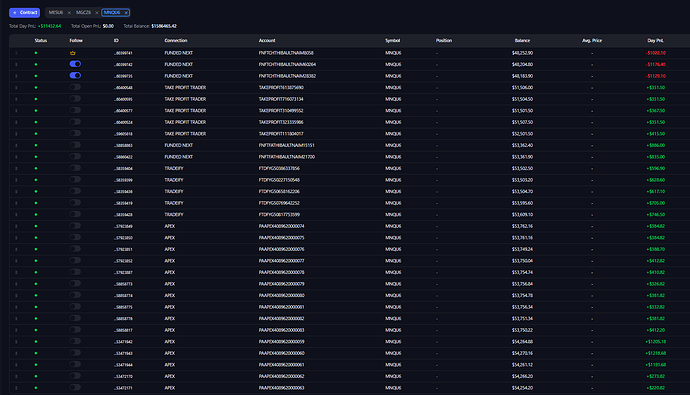This screenshot has width=690, height=395.
Task: Switch to the MESU6 contract tab
Action: point(56,13)
